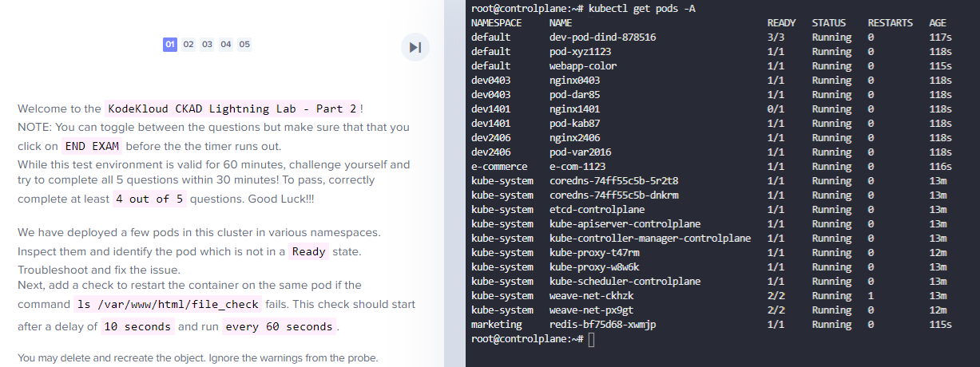The width and height of the screenshot is (980, 367).
Task: Jump to question 05 tab
Action: (244, 45)
